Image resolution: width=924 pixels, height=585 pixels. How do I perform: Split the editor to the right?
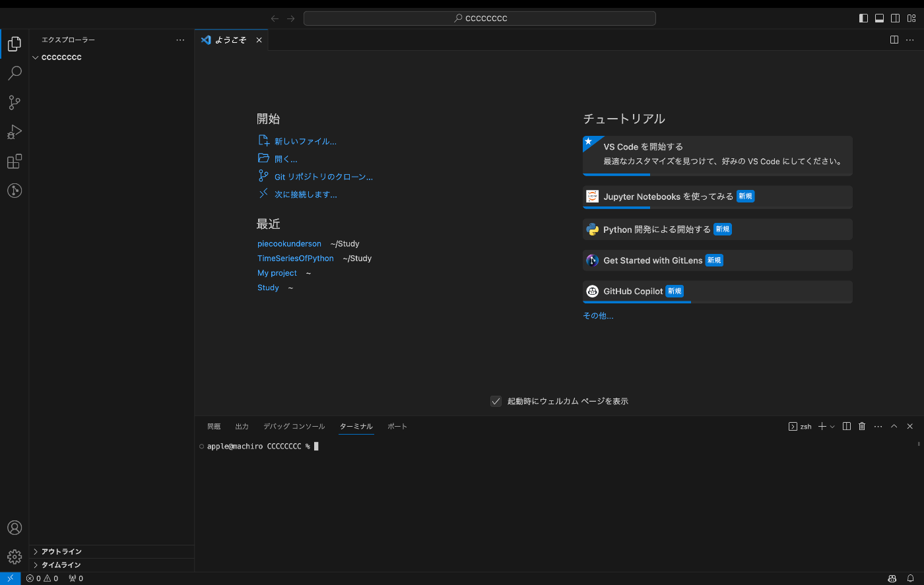(x=894, y=40)
